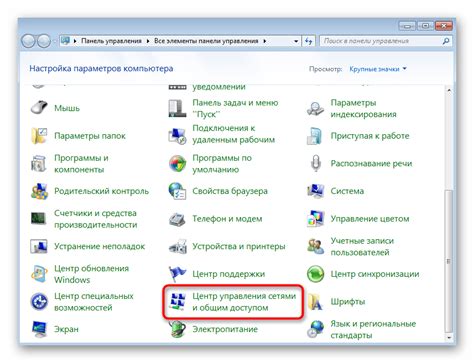Click Язык и региональные стандарты icon
Screen dimensions: 474x363
pos(315,329)
